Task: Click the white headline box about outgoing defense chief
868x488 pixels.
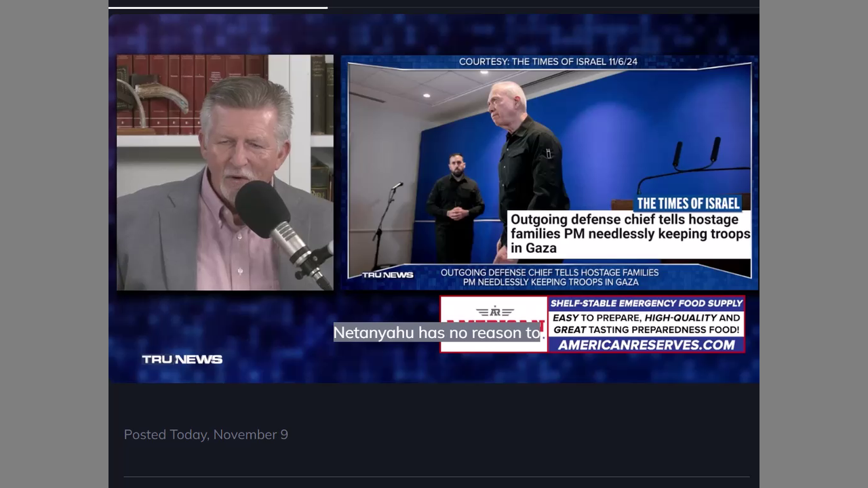Action: 629,234
